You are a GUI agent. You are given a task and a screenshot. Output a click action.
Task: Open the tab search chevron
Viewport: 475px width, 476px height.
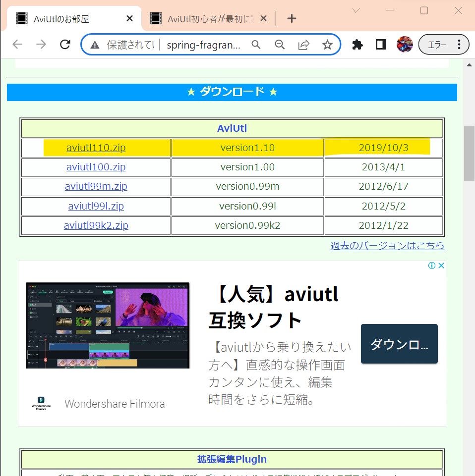356,10
